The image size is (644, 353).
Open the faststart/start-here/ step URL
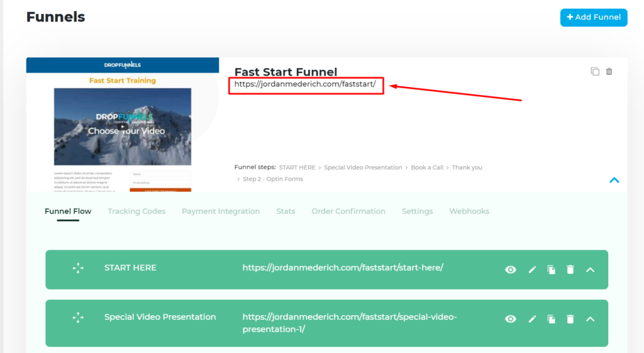coord(343,267)
